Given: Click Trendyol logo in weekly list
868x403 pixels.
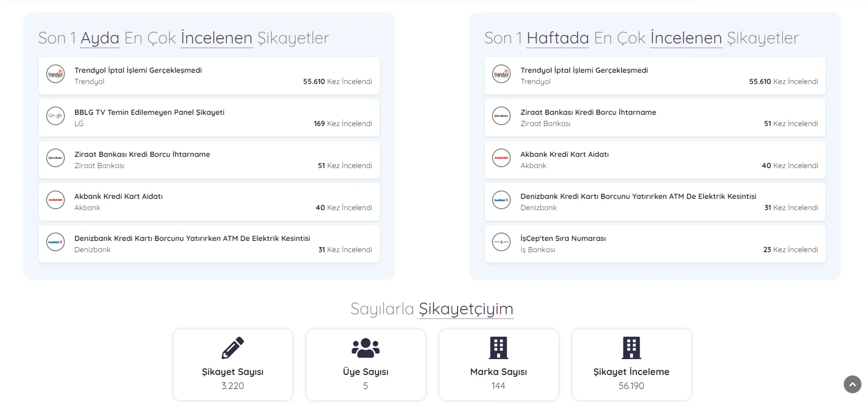Looking at the screenshot, I should pyautogui.click(x=501, y=74).
